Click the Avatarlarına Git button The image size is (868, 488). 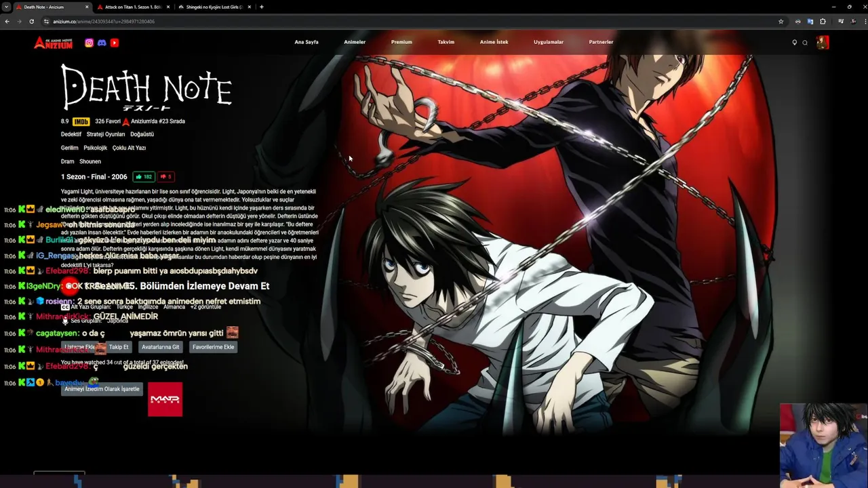point(161,347)
